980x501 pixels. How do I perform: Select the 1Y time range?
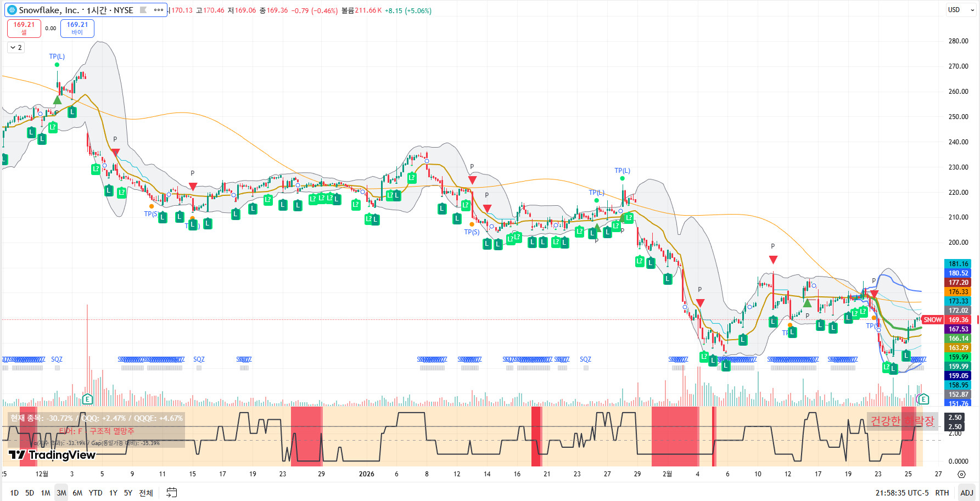(113, 493)
